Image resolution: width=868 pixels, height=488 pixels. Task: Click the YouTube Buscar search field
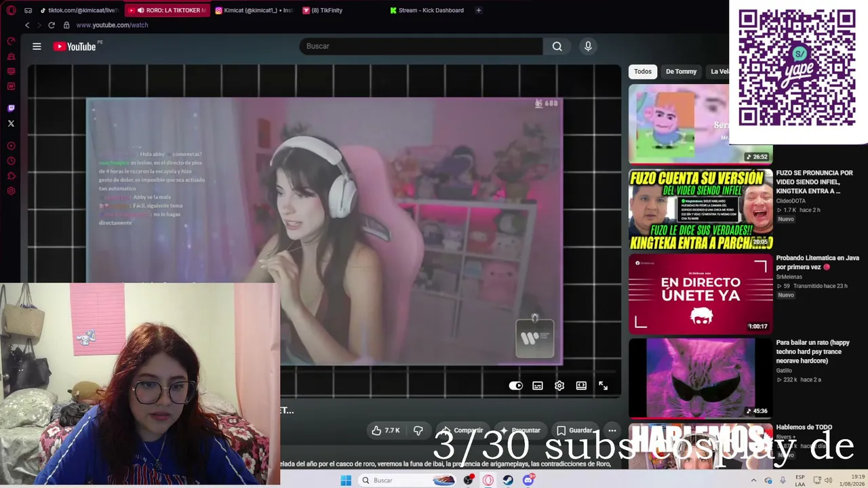(x=420, y=46)
